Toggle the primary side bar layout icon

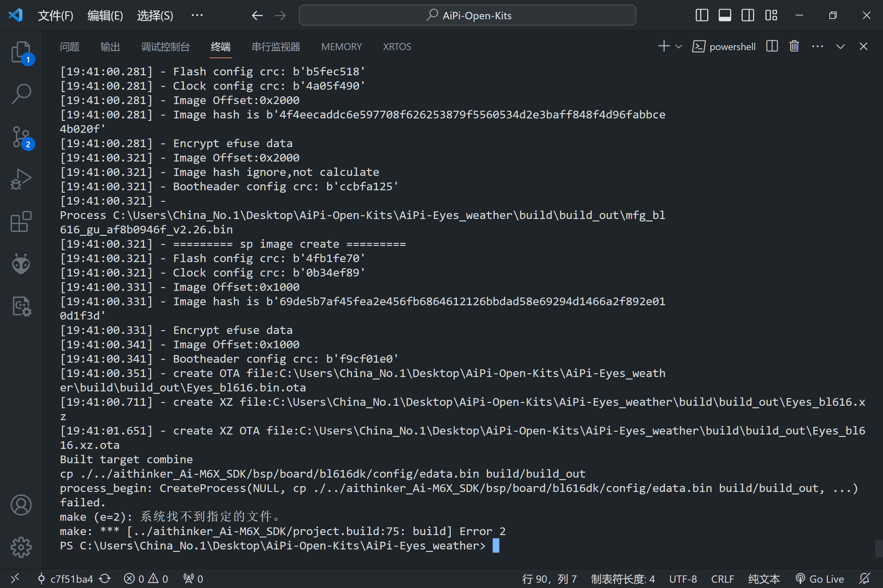pos(701,15)
